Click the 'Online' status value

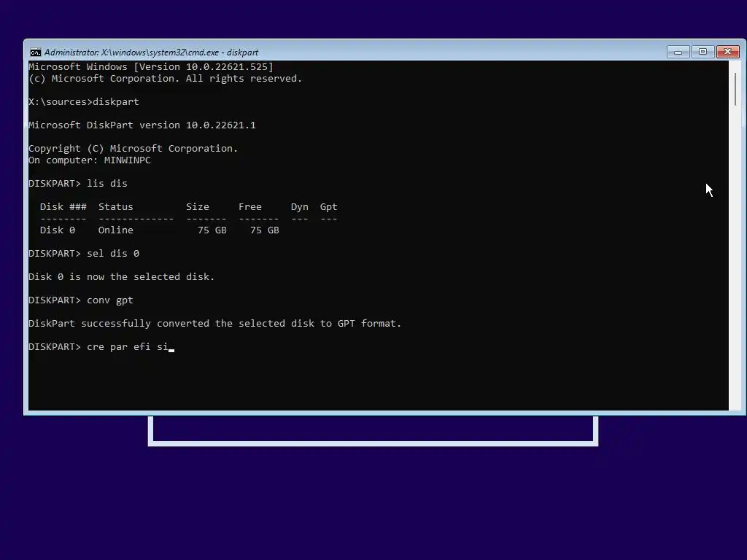tap(116, 230)
